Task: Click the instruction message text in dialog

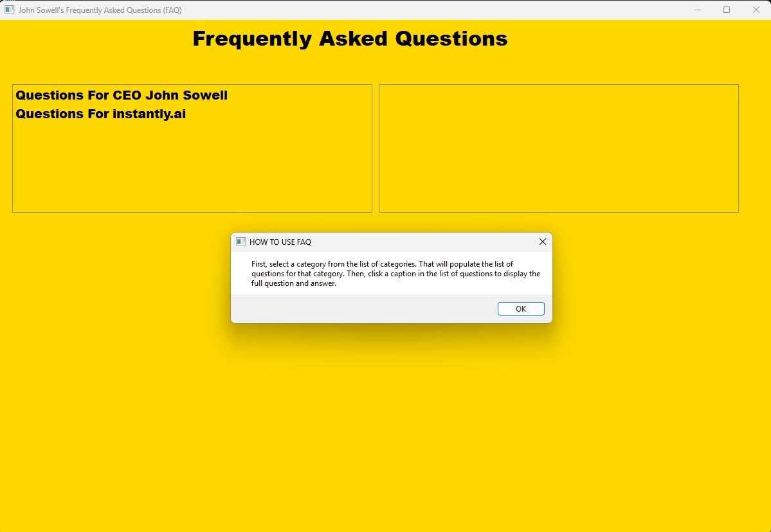Action: click(395, 274)
